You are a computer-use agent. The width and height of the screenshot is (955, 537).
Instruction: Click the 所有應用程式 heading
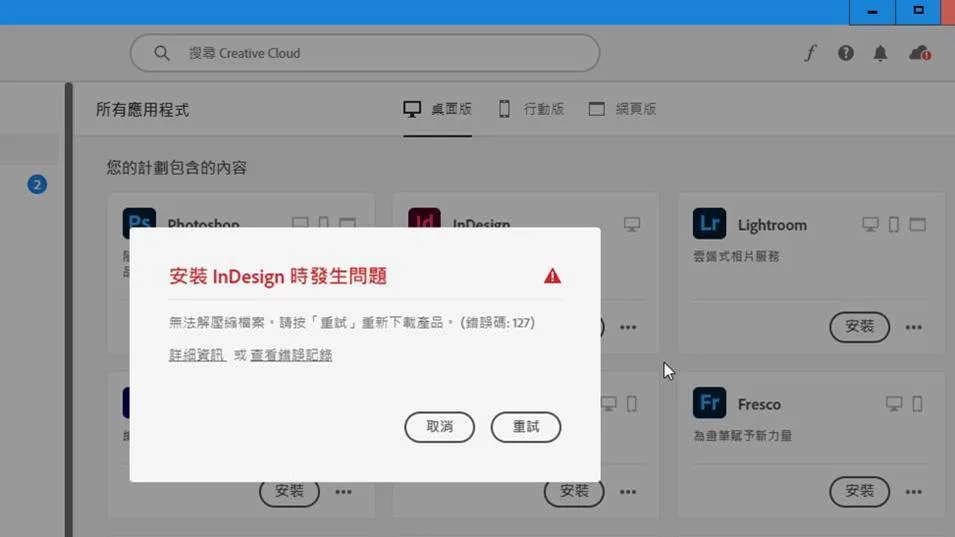(143, 110)
